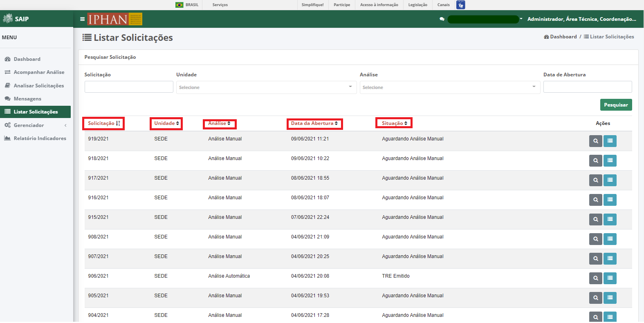The height and width of the screenshot is (323, 644).
Task: View details of solicitação 917/2021 (magnifier)
Action: point(596,180)
